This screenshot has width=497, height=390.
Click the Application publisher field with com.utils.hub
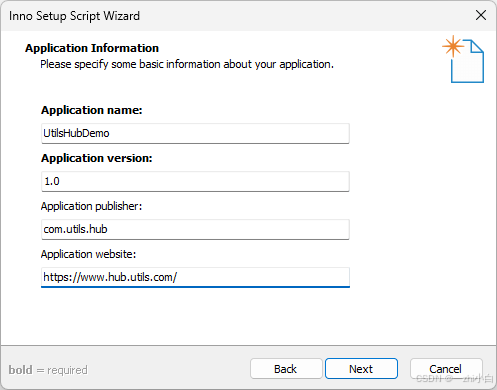pyautogui.click(x=195, y=229)
